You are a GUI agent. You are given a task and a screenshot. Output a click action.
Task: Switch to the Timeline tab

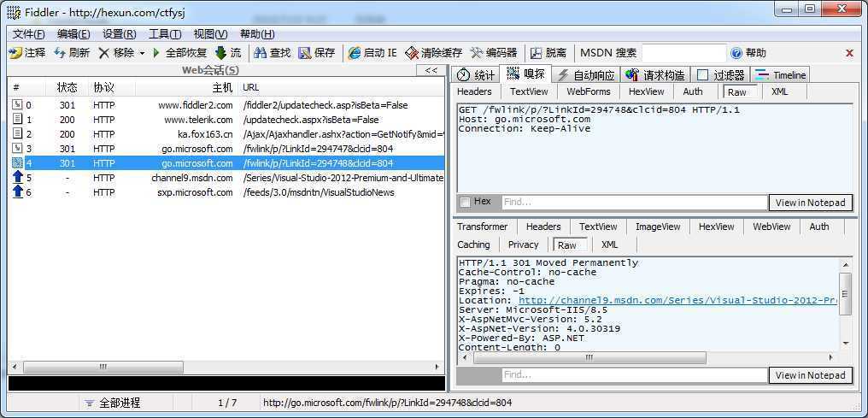point(781,74)
